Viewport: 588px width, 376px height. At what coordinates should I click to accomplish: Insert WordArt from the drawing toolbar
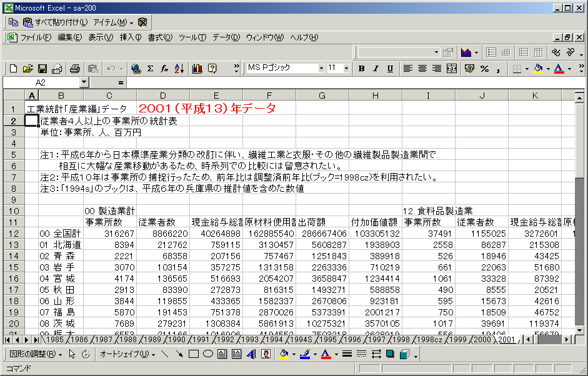coord(251,354)
